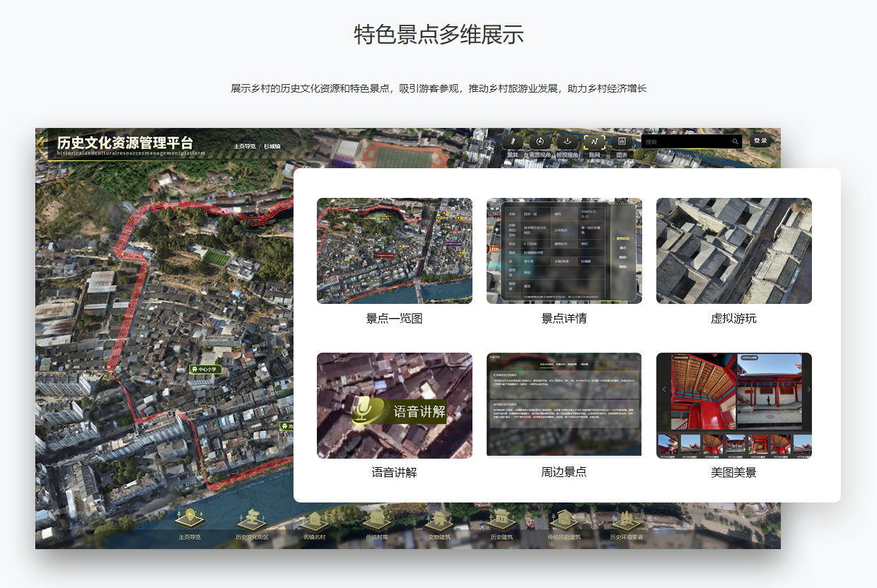This screenshot has width=877, height=588.
Task: Open the 图表 chart icon
Action: click(x=622, y=141)
